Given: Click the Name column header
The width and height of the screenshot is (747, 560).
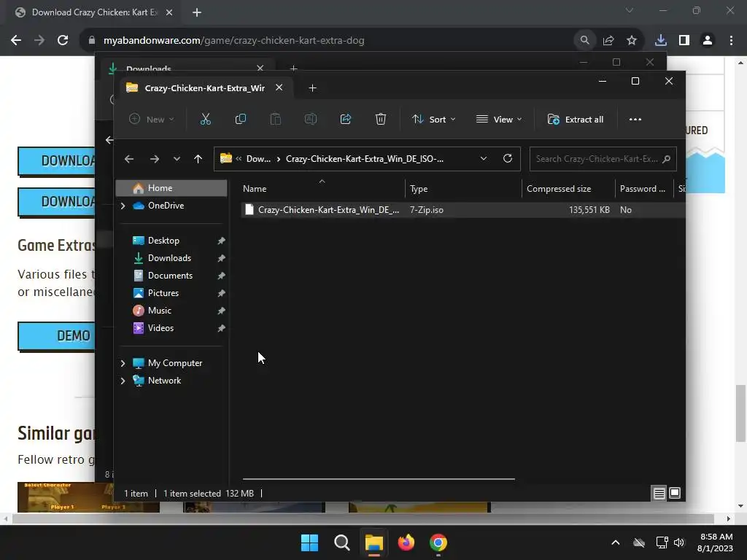Looking at the screenshot, I should pos(322,189).
